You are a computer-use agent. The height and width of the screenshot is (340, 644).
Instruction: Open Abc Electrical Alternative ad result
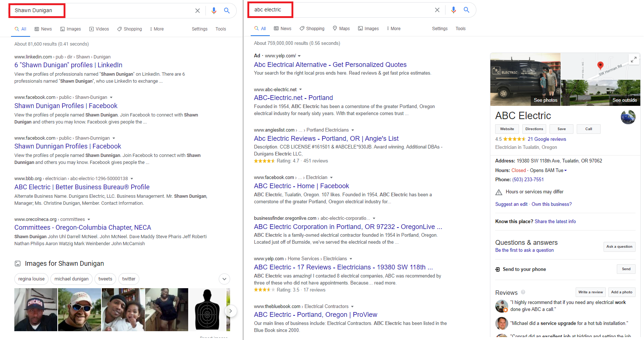(330, 65)
